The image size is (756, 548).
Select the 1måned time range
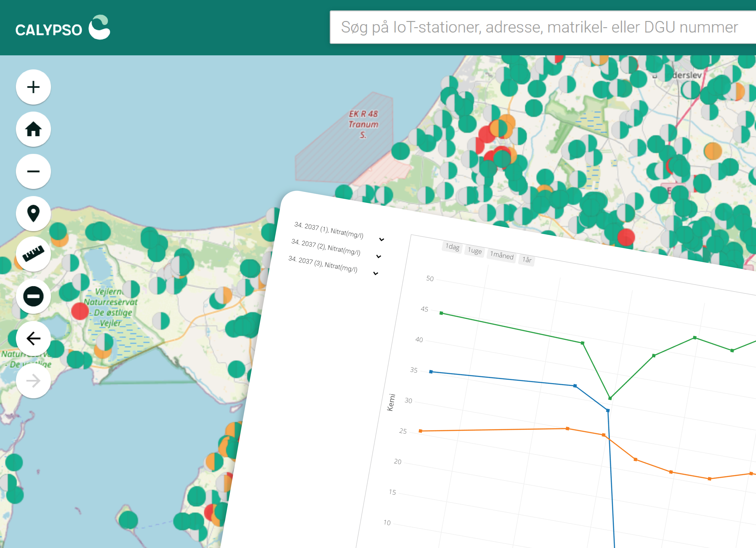click(502, 256)
